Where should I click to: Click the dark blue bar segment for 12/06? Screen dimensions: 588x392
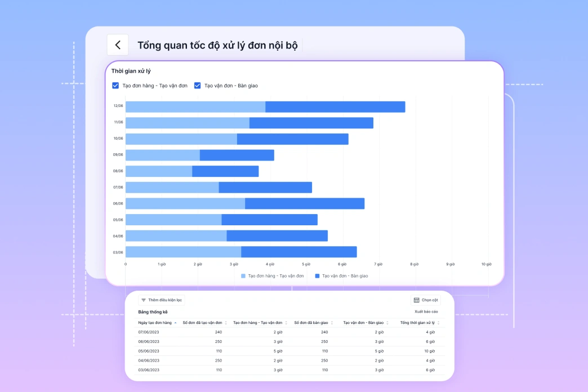point(335,107)
